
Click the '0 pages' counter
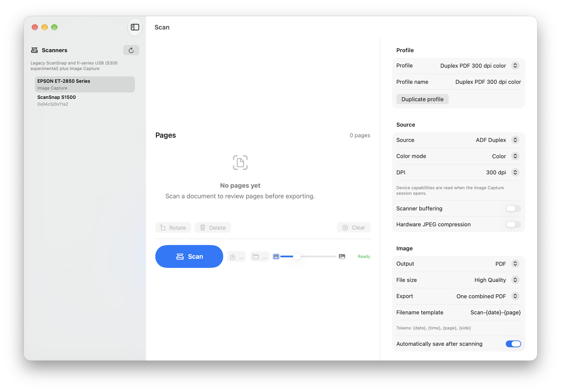[360, 135]
